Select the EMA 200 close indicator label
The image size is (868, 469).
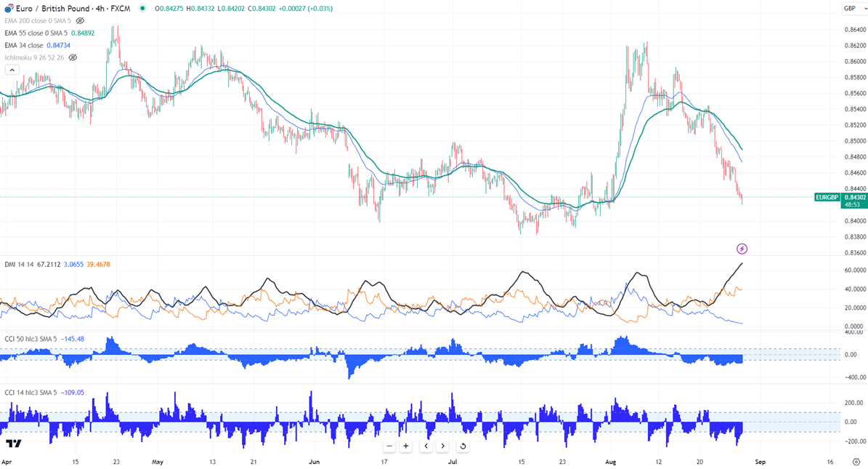click(x=38, y=21)
